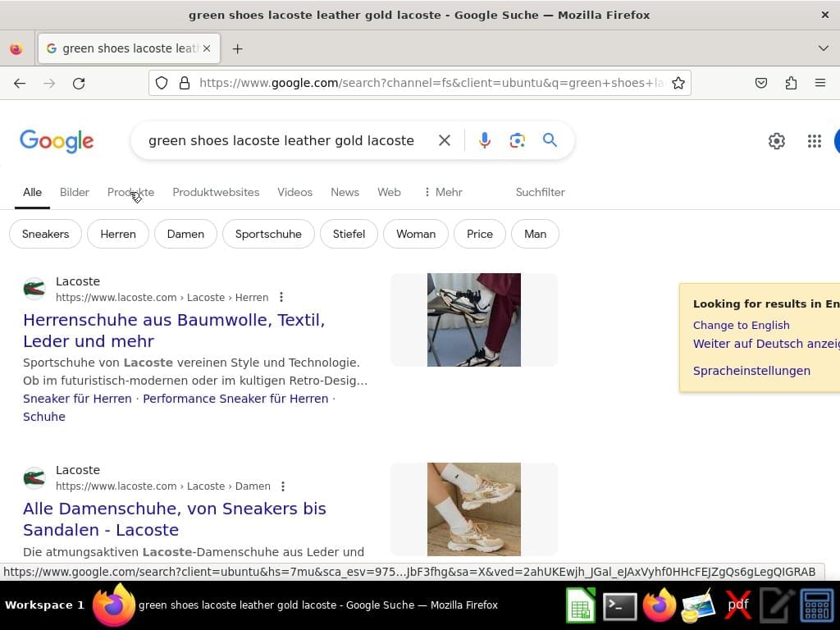Click the Change to English link
The image size is (840, 630).
pos(741,325)
